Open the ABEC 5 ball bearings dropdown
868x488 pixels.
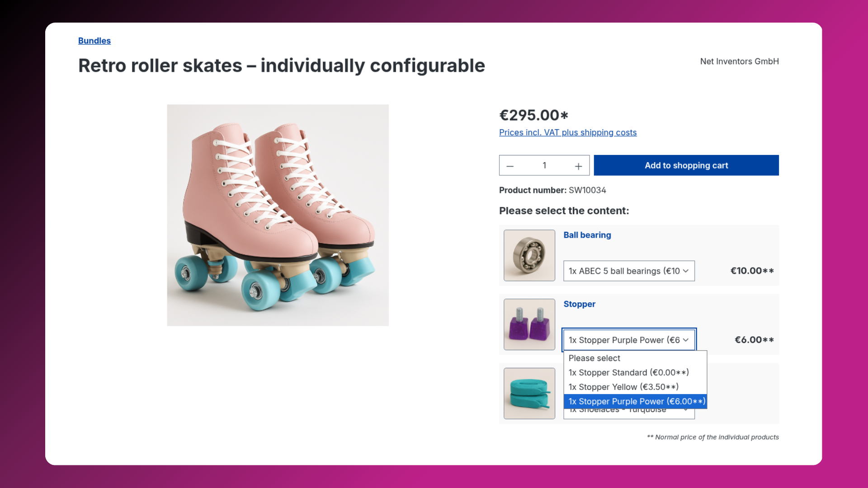click(628, 271)
